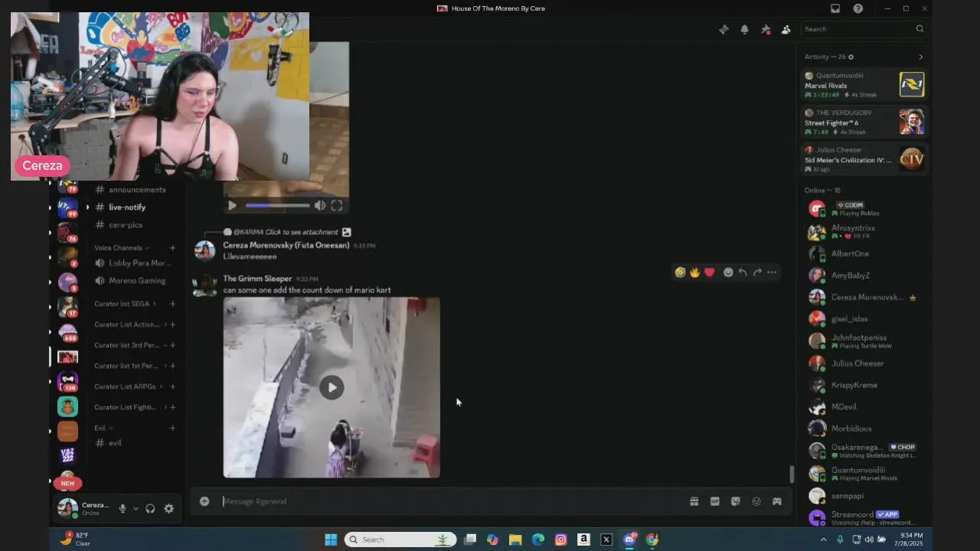Collapse the Voice Channels category
Screen dimensions: 980x551
[121, 248]
